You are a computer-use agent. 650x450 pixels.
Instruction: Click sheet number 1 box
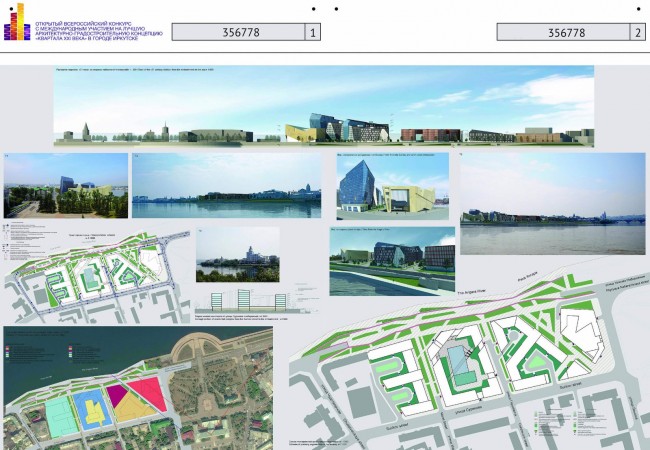click(313, 32)
